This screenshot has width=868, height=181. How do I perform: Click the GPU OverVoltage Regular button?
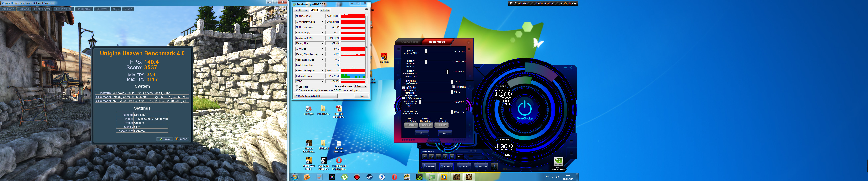(x=411, y=125)
